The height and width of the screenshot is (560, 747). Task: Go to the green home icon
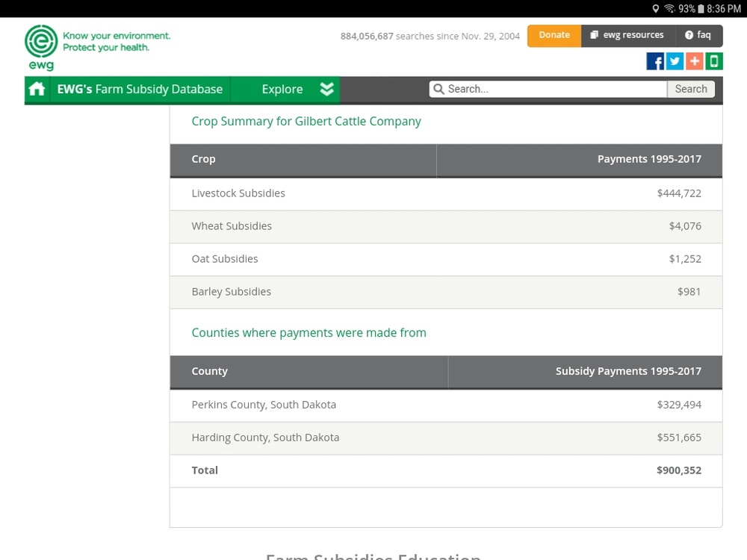tap(37, 89)
